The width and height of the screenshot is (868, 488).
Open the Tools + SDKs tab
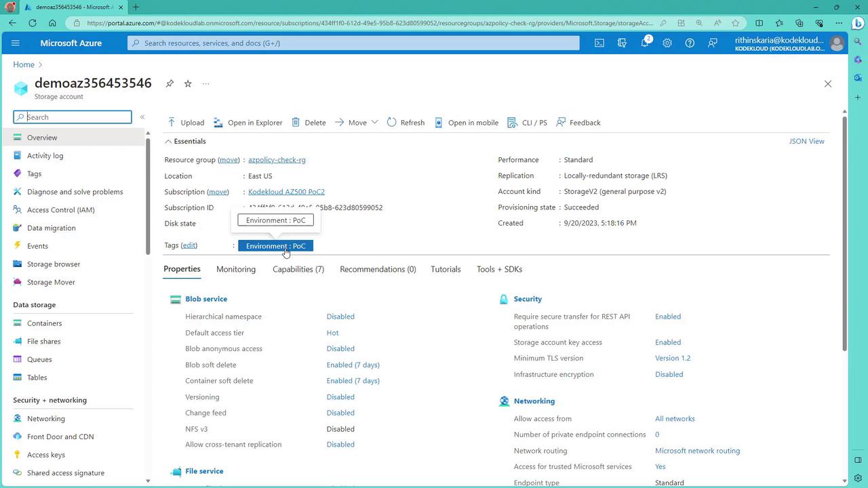(x=499, y=270)
